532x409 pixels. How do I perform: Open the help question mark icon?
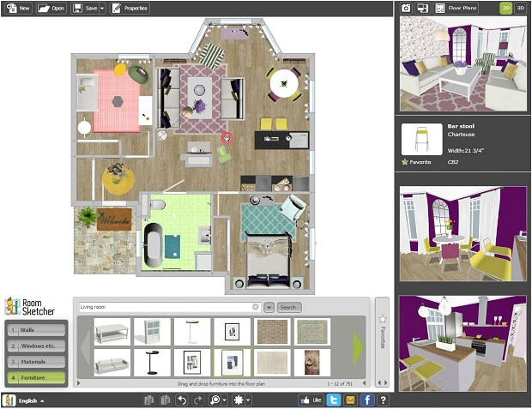[x=383, y=400]
